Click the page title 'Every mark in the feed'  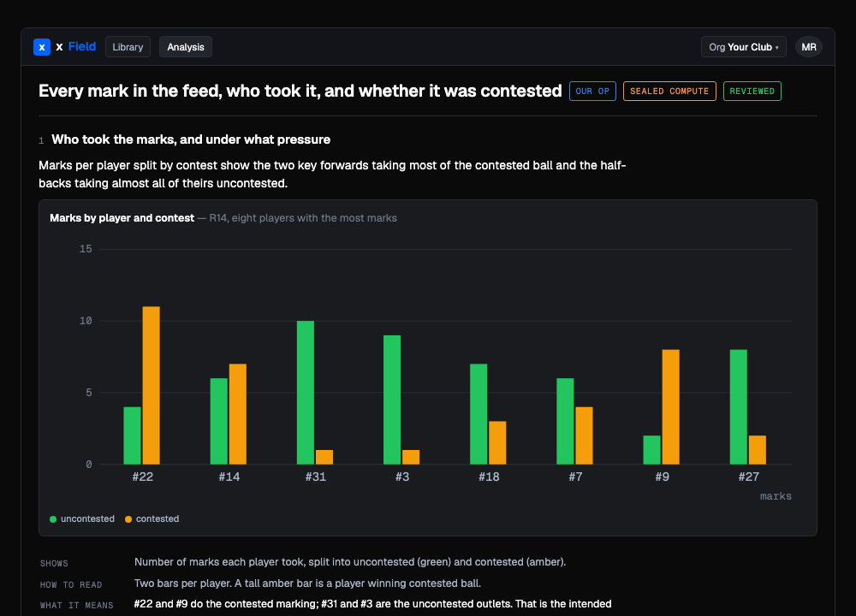[x=300, y=92]
